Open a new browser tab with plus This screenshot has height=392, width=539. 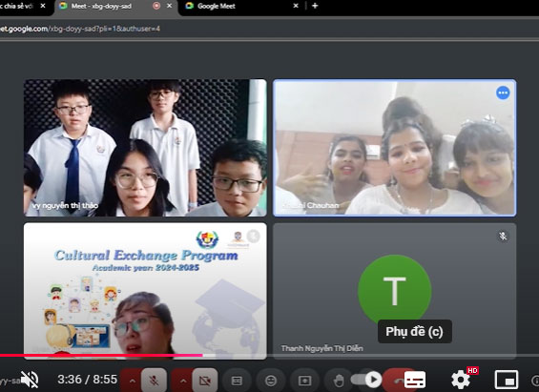pos(315,6)
